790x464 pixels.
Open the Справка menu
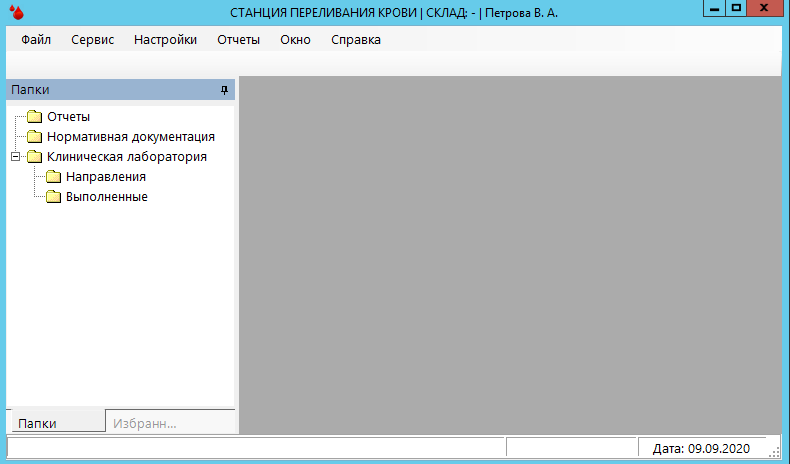(x=355, y=40)
